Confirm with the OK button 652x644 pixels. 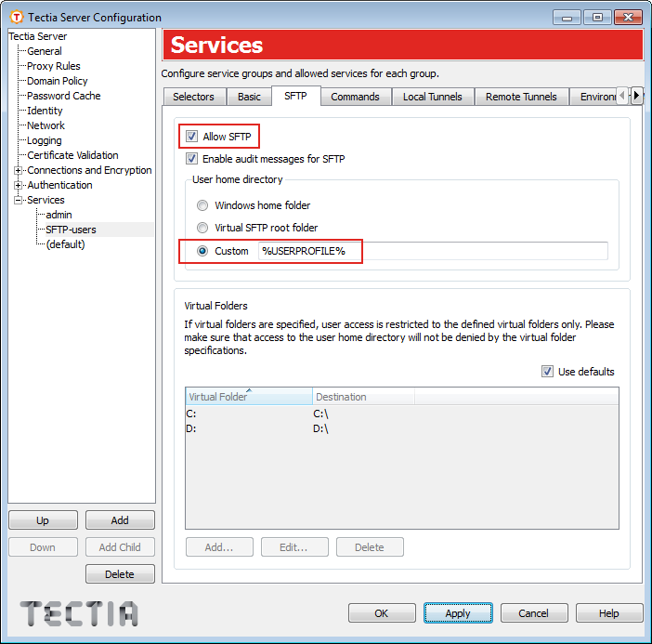point(382,613)
